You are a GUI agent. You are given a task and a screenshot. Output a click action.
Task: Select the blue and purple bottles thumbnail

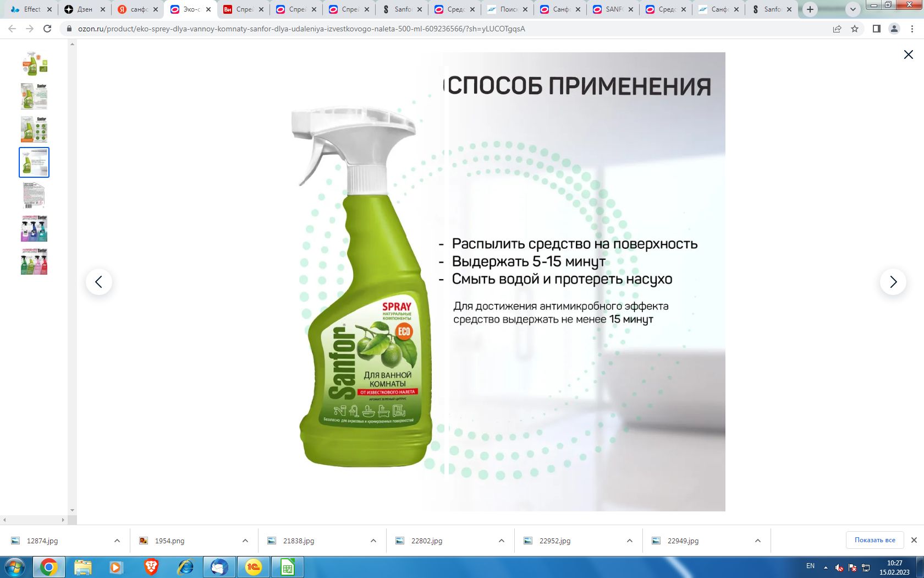point(34,228)
